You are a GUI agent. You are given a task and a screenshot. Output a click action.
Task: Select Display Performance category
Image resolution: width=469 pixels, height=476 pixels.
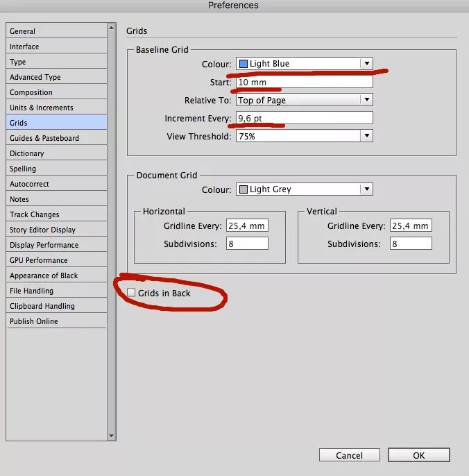tap(56, 245)
